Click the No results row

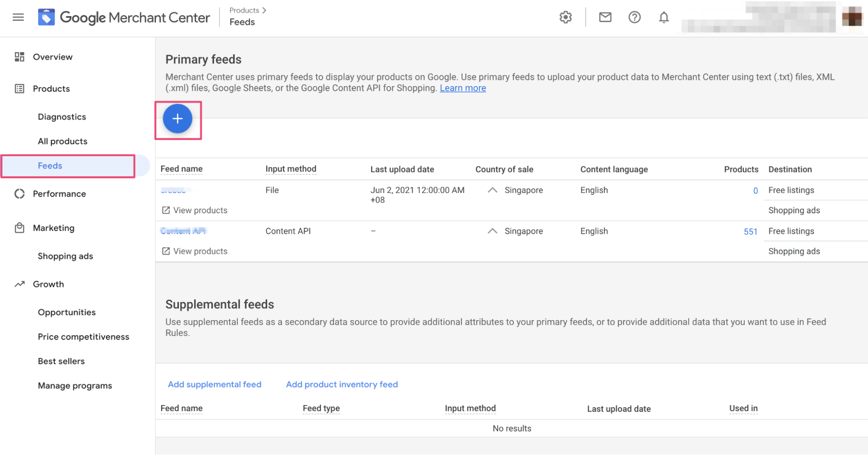click(512, 428)
